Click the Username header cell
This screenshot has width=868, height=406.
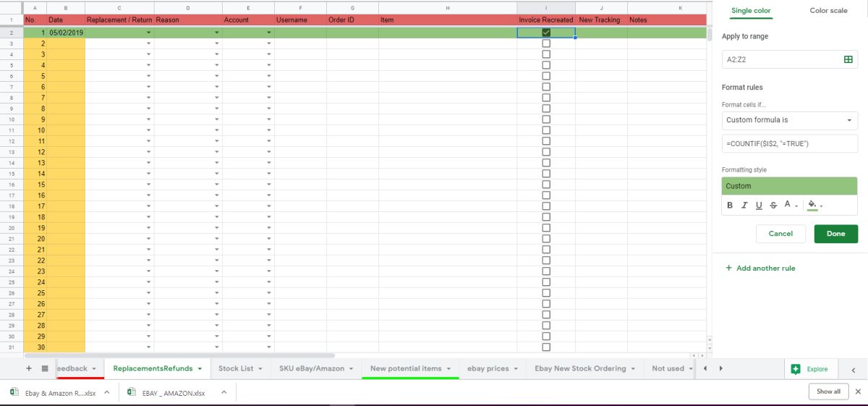(300, 20)
